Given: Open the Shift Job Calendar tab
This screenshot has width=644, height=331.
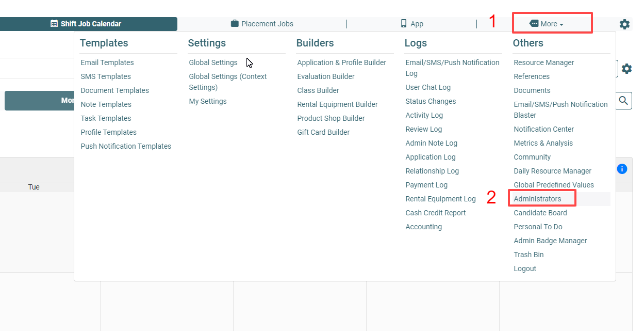Looking at the screenshot, I should pyautogui.click(x=86, y=24).
